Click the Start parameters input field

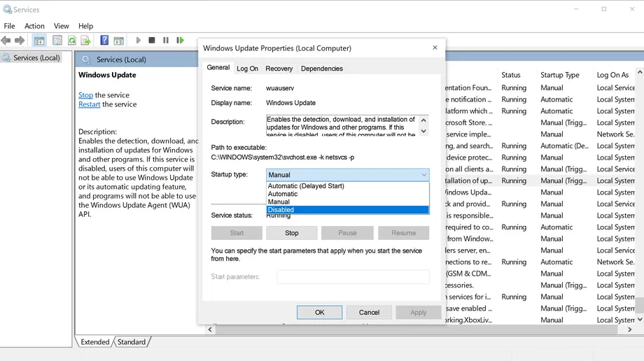[353, 277]
